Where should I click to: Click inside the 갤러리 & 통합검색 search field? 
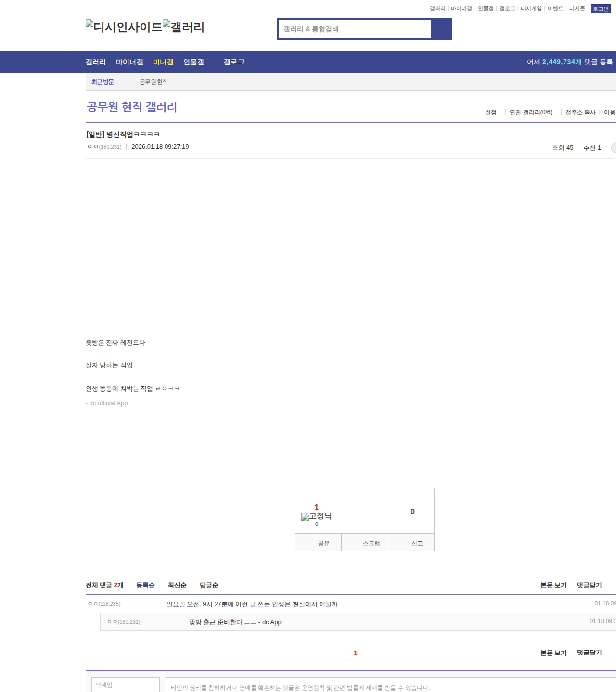click(x=355, y=29)
